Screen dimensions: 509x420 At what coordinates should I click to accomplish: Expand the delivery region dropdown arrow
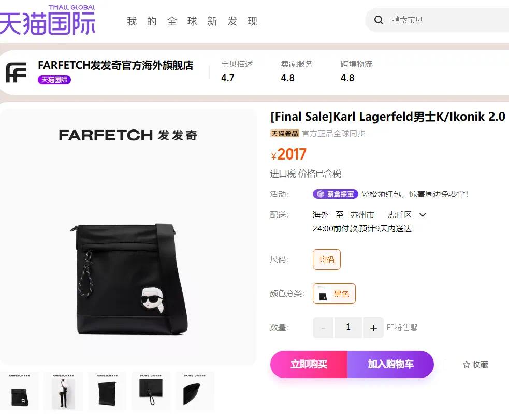423,215
